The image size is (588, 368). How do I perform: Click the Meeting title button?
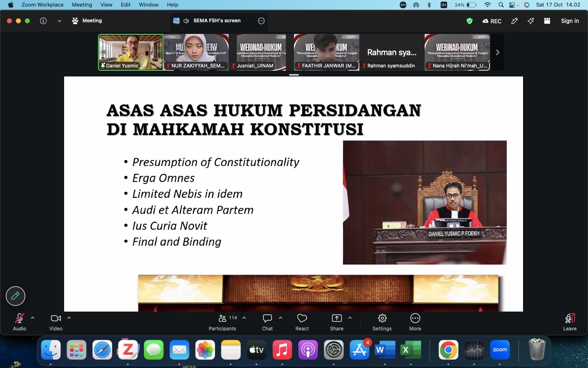pos(87,21)
